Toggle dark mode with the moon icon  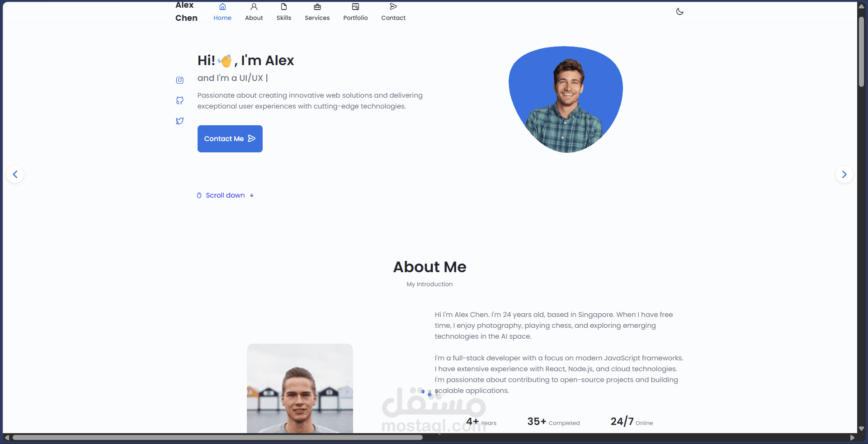click(x=680, y=11)
